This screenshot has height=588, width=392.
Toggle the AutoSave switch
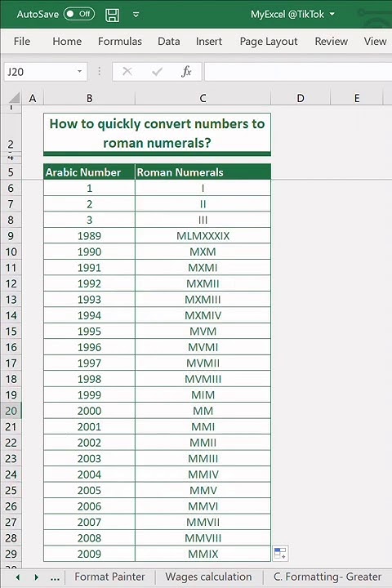(78, 14)
